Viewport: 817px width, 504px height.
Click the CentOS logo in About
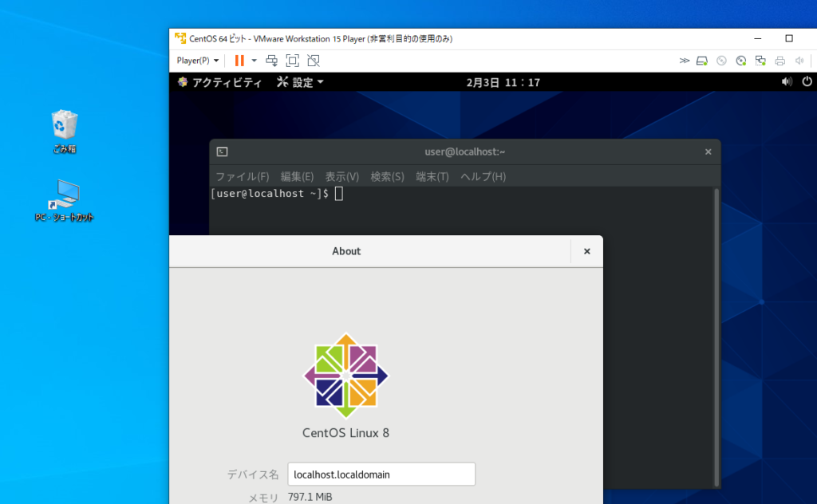pos(346,376)
